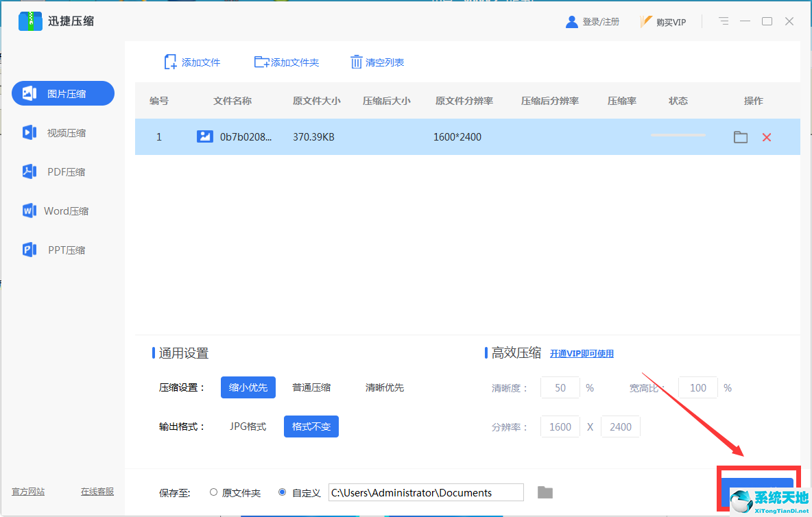Click the 压缩率 column header
Image resolution: width=812 pixels, height=517 pixels.
(622, 101)
